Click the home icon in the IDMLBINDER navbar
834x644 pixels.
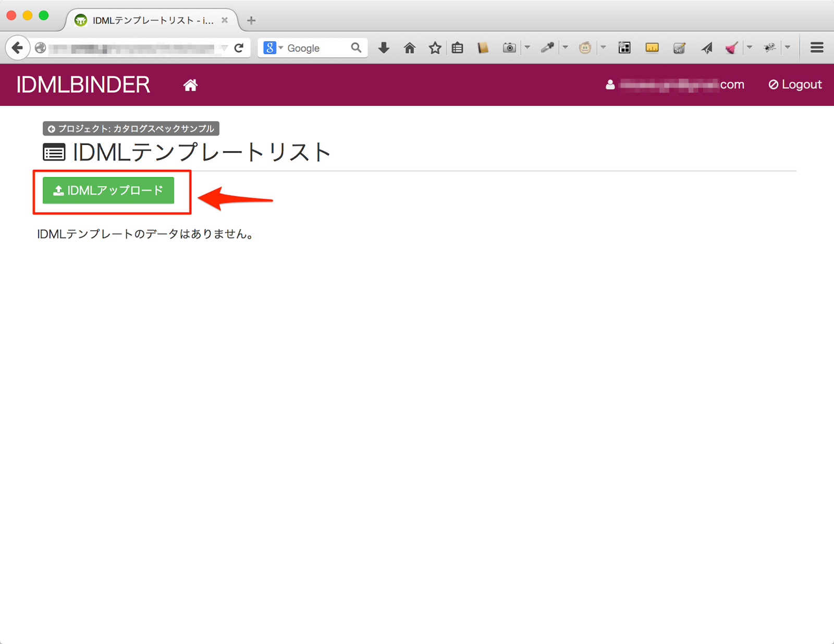190,84
